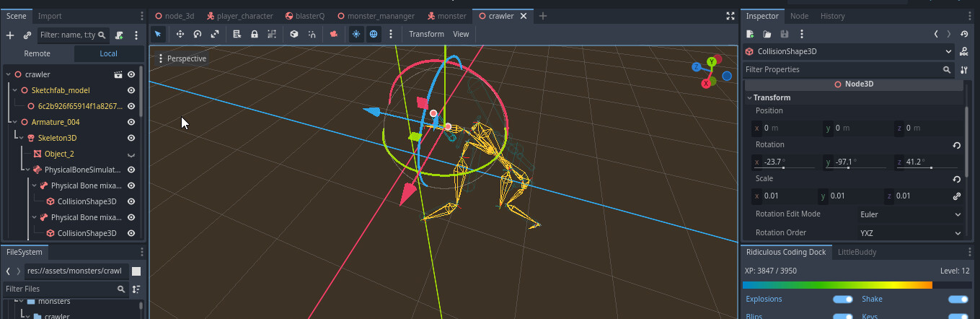Collapse the Armature_004 tree node
The image size is (980, 319).
[x=14, y=122]
